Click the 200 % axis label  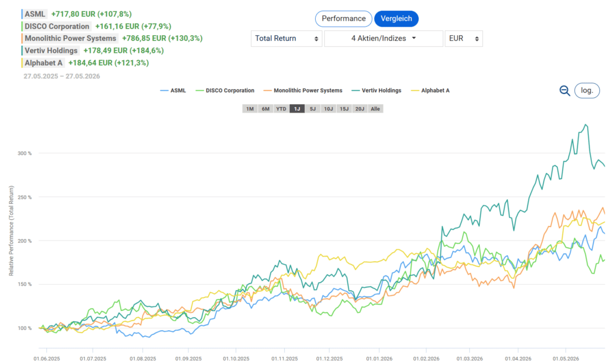click(24, 241)
